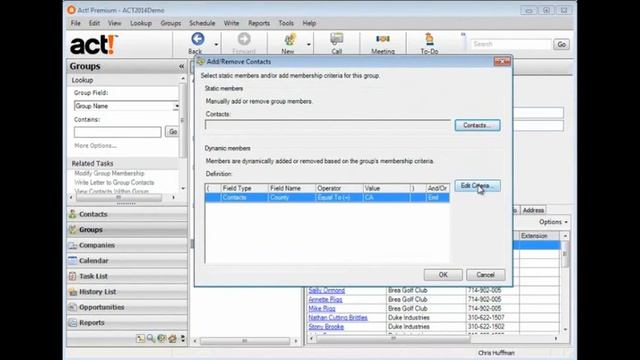
Task: Open Calendar from the navigation bar
Action: coord(127,261)
